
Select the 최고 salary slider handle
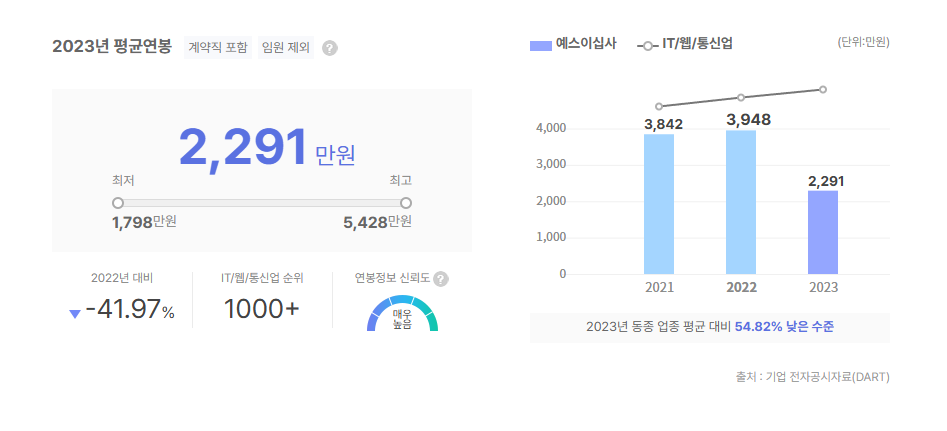point(406,203)
